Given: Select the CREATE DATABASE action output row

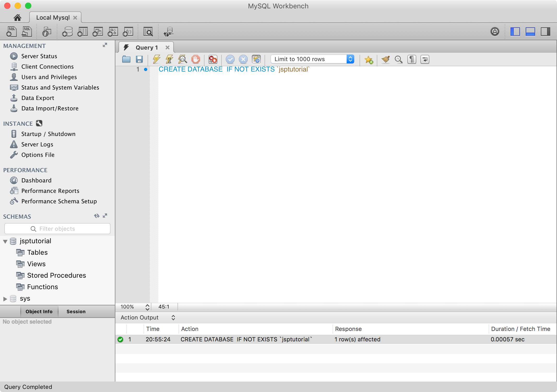Looking at the screenshot, I should pyautogui.click(x=336, y=339).
